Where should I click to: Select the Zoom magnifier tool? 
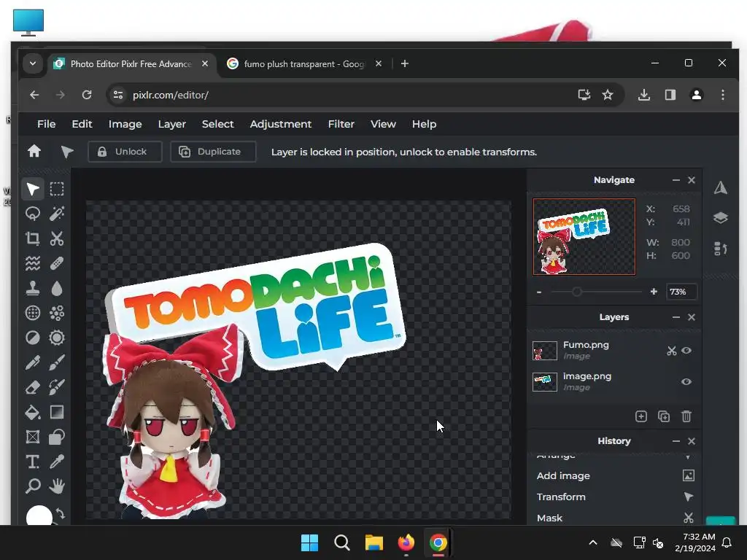click(x=32, y=486)
